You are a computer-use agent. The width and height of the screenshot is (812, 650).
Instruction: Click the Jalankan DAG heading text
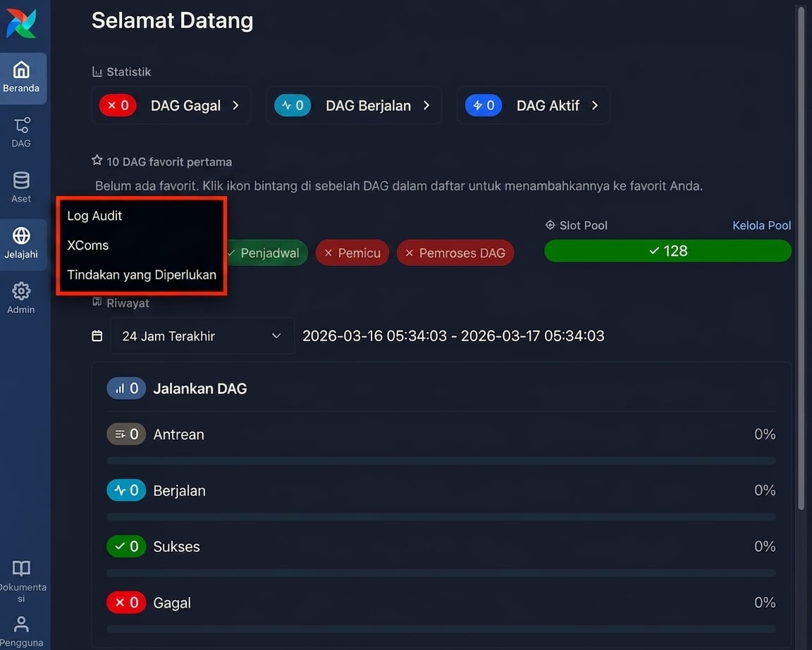coord(200,388)
